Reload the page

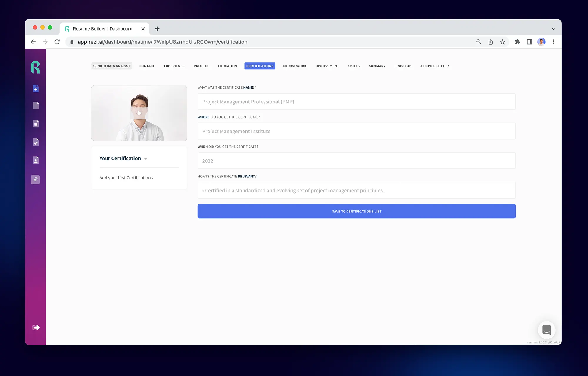(x=57, y=42)
